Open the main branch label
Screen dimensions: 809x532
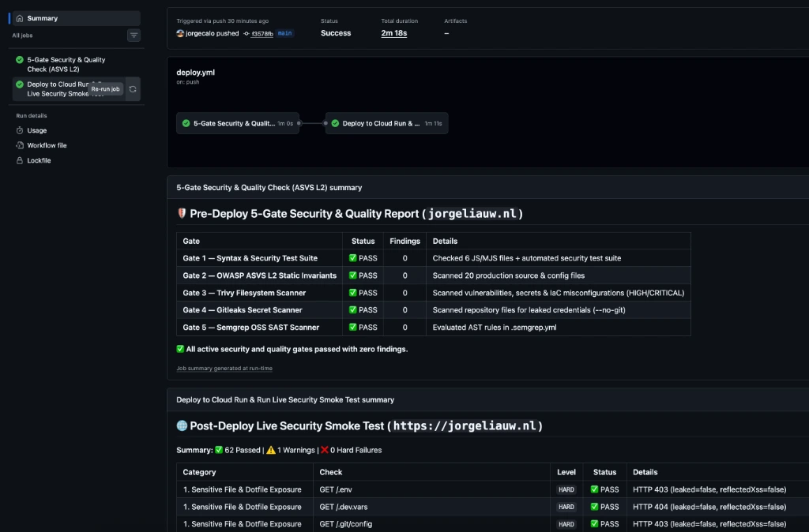point(284,33)
